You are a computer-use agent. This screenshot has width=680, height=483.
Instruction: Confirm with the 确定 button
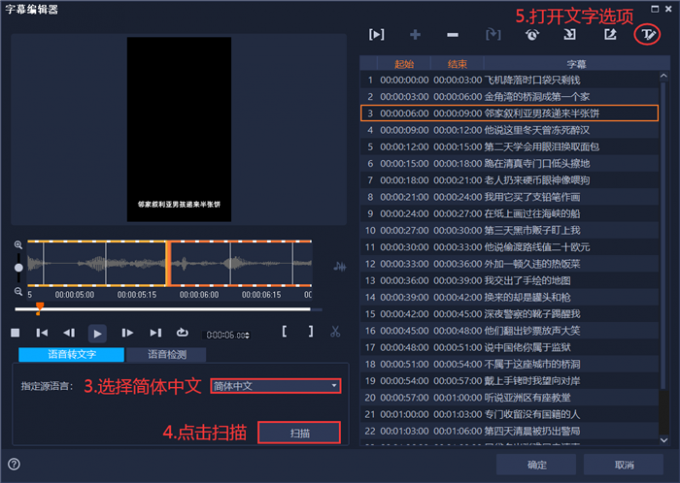point(536,465)
